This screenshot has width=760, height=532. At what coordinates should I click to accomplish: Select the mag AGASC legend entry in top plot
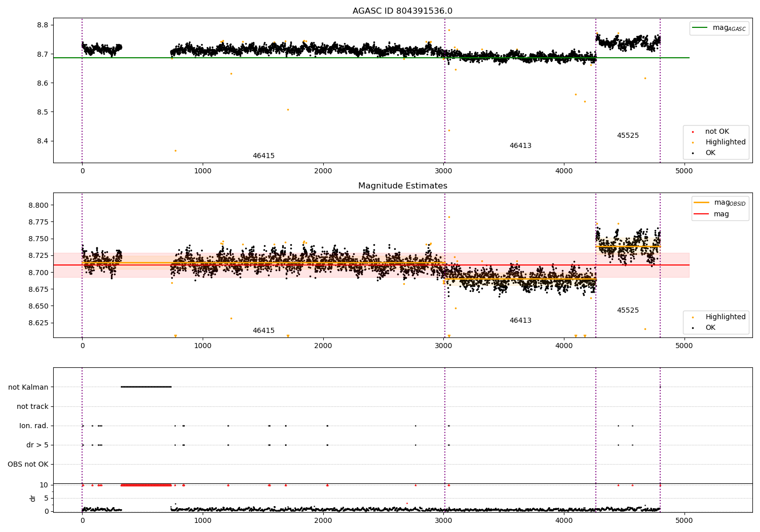click(719, 28)
